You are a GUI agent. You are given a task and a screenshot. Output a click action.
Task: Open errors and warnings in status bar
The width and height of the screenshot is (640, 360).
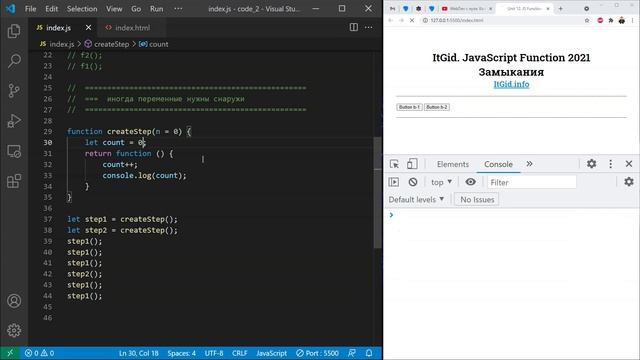pos(39,353)
